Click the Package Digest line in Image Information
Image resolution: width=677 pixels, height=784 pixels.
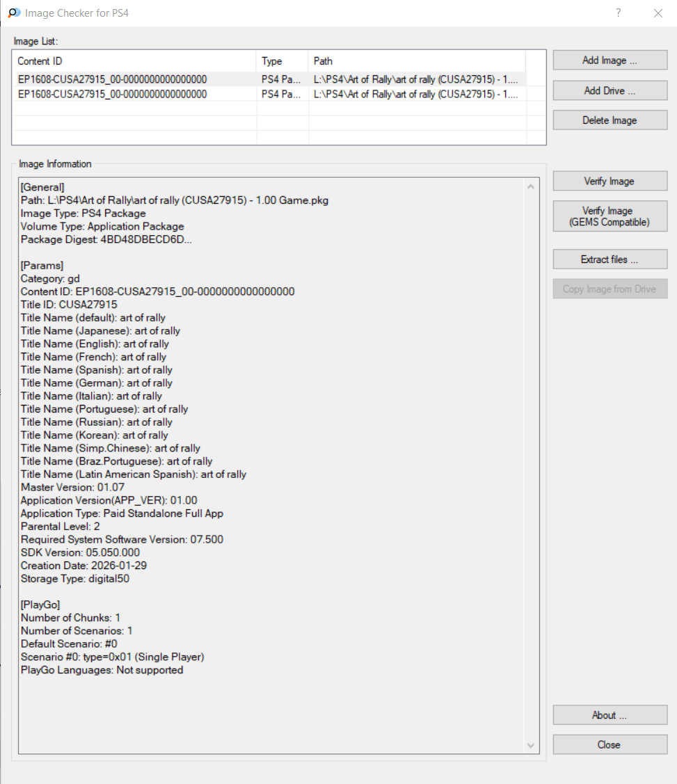tap(106, 239)
